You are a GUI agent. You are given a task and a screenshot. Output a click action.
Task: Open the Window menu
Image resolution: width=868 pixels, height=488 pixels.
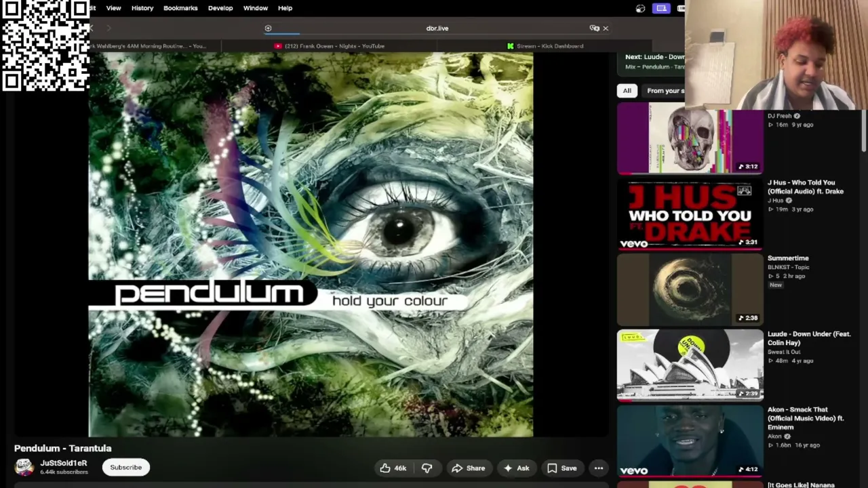256,8
